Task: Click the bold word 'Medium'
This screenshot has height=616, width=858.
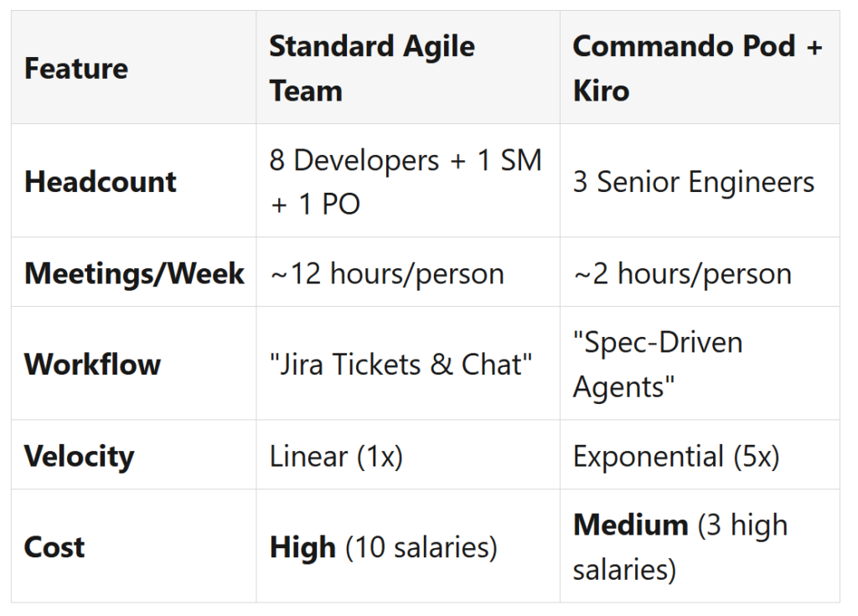Action: pos(630,525)
